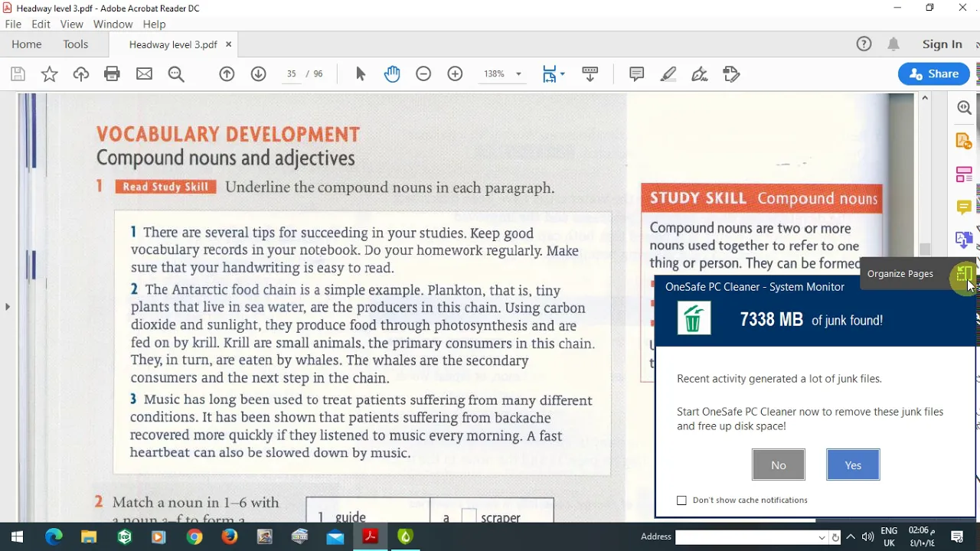Click the Share button
Viewport: 980px width, 551px height.
[934, 74]
